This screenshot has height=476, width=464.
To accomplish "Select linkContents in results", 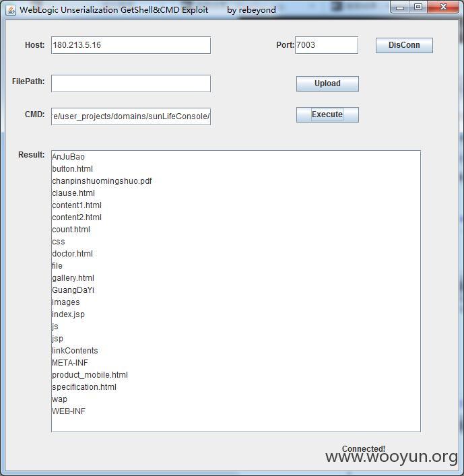I will pyautogui.click(x=75, y=351).
